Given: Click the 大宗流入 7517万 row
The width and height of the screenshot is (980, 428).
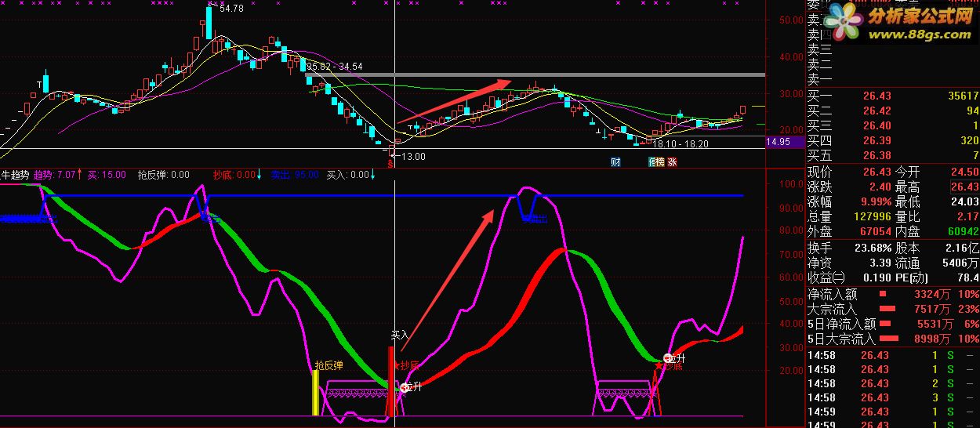Looking at the screenshot, I should (893, 309).
